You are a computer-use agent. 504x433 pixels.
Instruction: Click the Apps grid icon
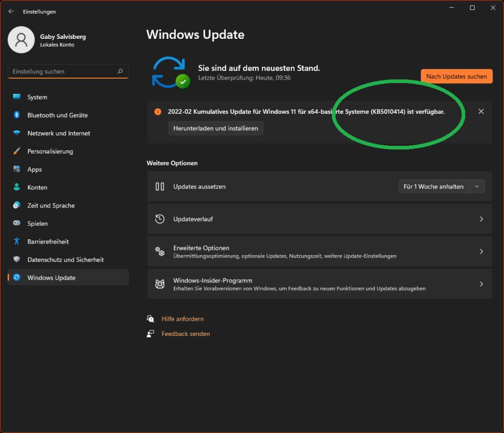coord(17,169)
